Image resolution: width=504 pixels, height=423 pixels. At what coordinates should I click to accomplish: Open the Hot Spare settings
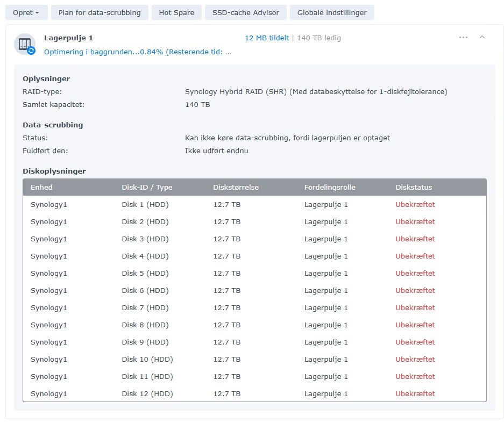click(176, 12)
